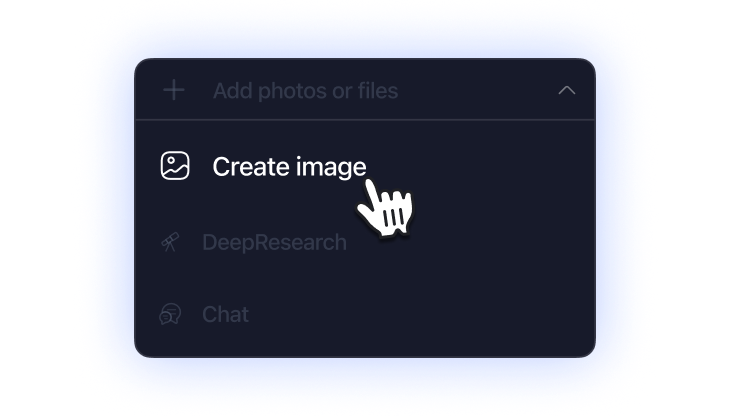Click the DeepResearch telescope icon

(x=170, y=242)
